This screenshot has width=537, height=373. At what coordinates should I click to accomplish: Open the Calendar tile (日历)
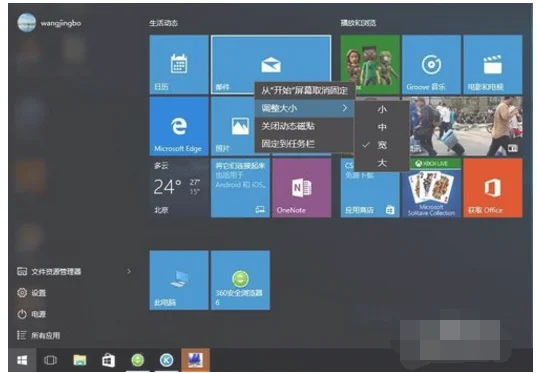click(179, 64)
